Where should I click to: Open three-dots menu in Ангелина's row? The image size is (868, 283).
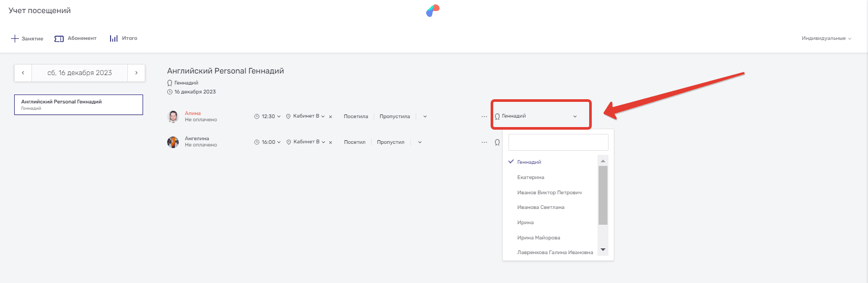(484, 142)
